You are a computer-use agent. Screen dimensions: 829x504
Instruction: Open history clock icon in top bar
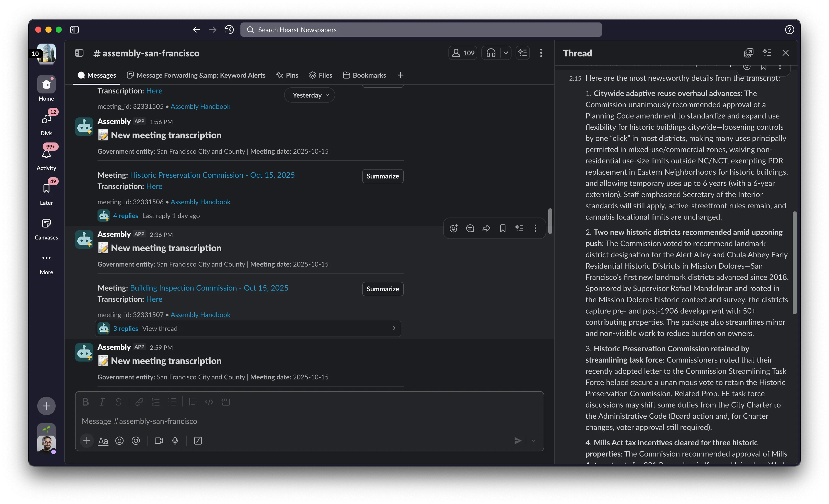229,30
